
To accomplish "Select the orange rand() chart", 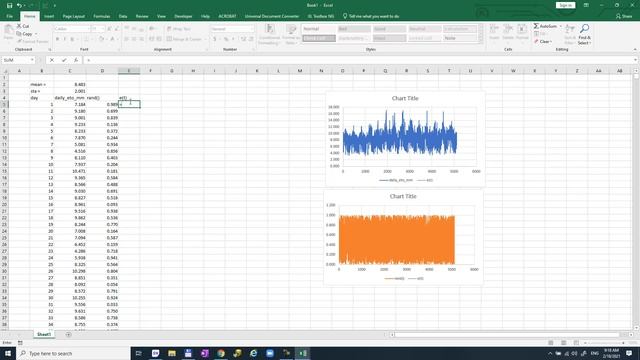I will [x=403, y=237].
